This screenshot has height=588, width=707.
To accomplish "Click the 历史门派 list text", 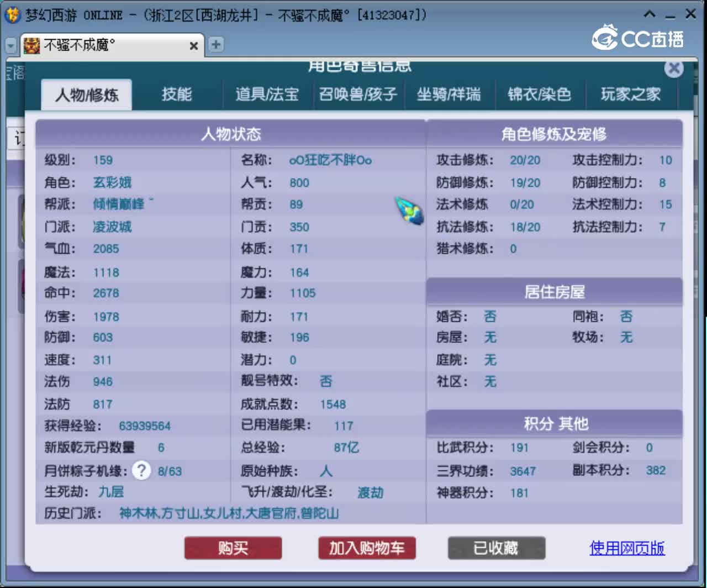I will pyautogui.click(x=229, y=513).
